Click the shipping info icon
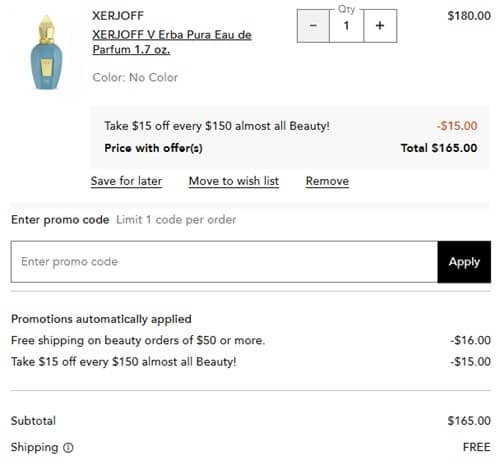Viewport: 500px width, 465px height. [x=68, y=448]
